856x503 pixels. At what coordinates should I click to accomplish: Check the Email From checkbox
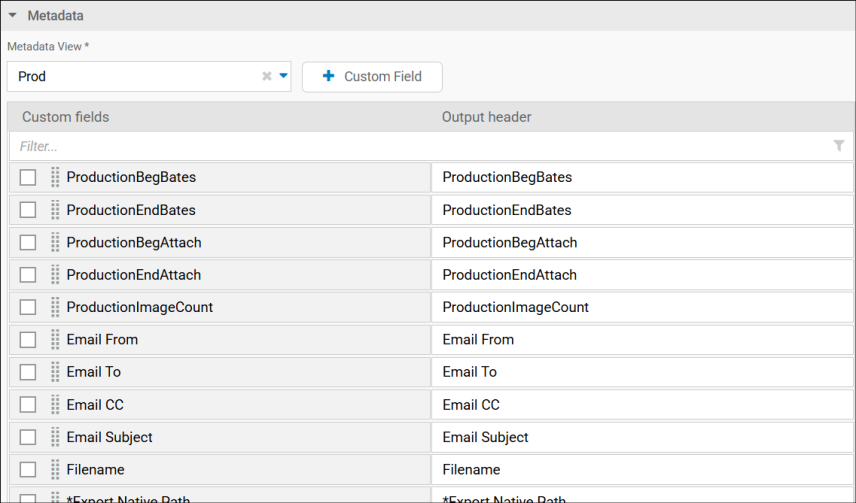28,340
